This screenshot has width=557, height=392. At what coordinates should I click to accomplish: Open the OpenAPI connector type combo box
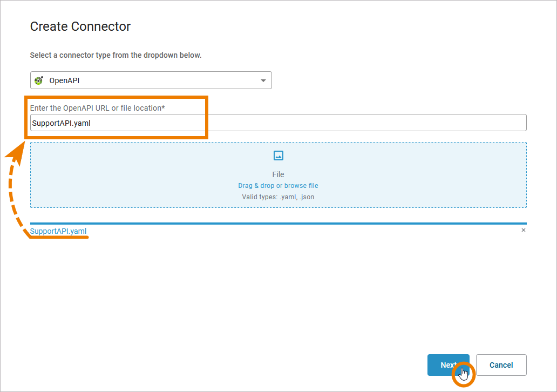[x=151, y=80]
